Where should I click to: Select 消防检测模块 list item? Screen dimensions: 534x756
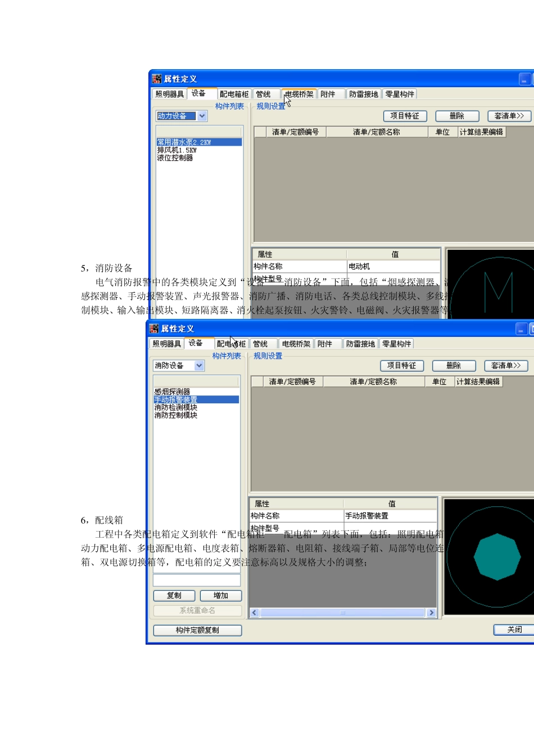coord(196,407)
